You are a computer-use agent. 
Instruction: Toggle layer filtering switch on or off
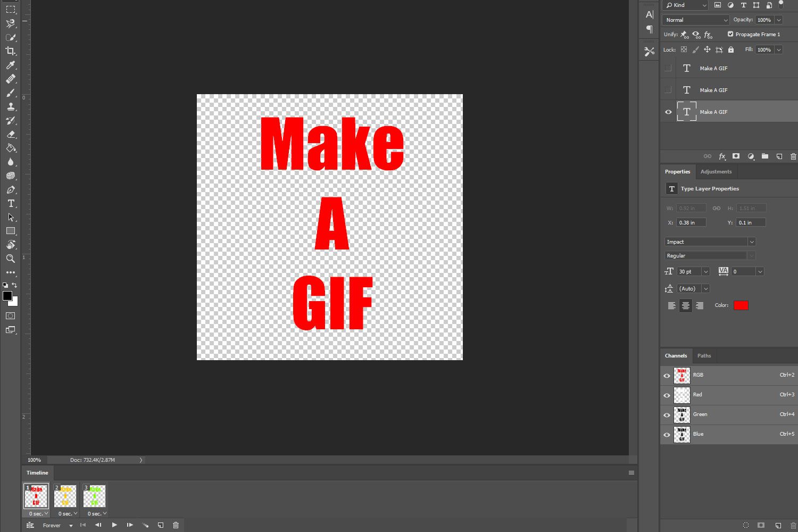[x=781, y=5]
